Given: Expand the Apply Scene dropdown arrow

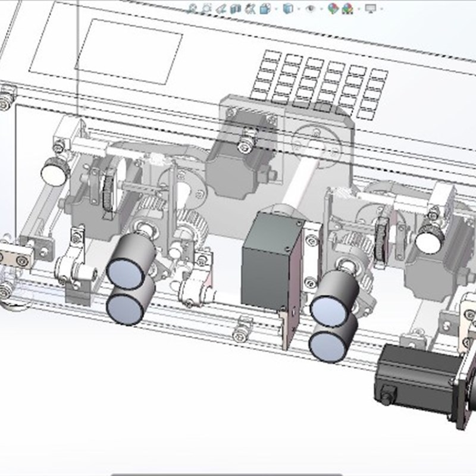Looking at the screenshot, I should pyautogui.click(x=358, y=8).
